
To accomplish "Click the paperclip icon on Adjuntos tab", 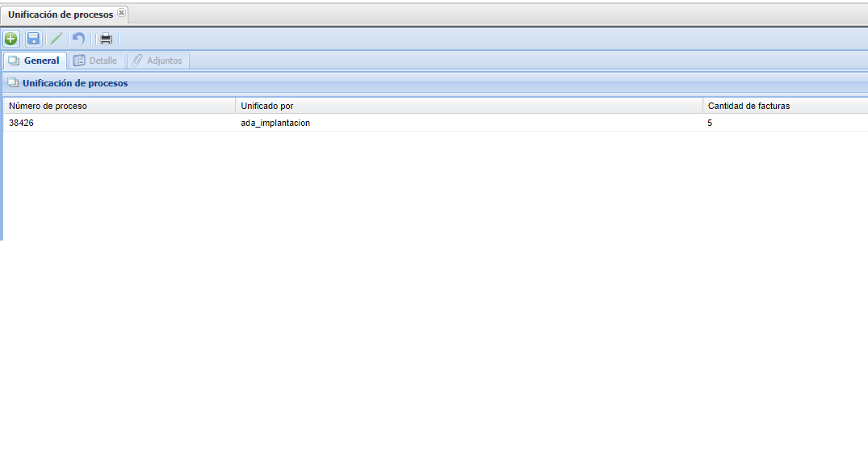I will pos(137,61).
